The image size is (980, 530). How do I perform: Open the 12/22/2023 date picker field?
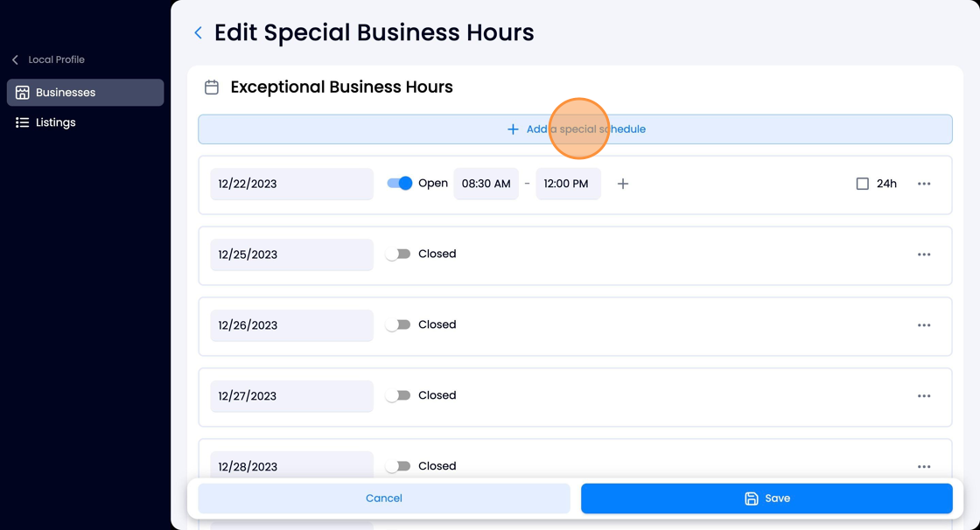[x=292, y=184]
